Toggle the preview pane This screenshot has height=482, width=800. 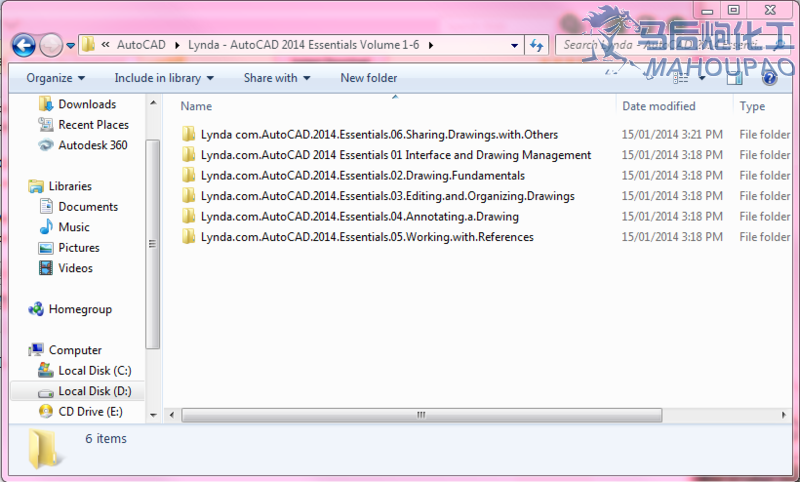(735, 78)
